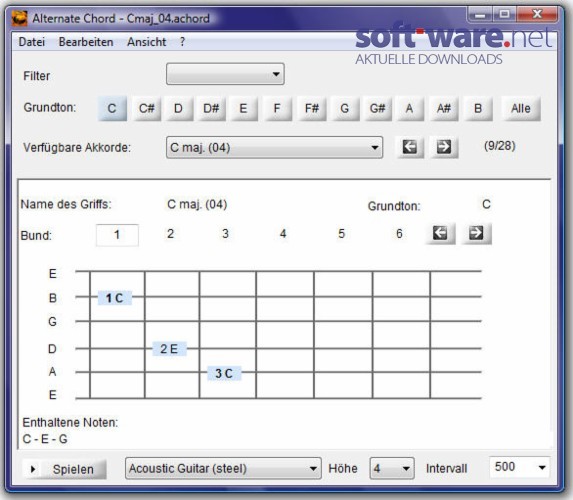
Task: Click the Bund fret number field
Action: [x=117, y=235]
